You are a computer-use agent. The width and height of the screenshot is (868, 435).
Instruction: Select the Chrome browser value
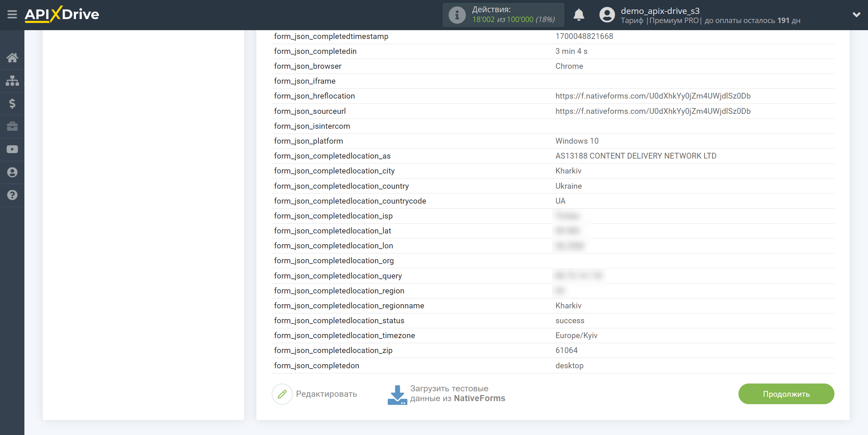click(569, 66)
